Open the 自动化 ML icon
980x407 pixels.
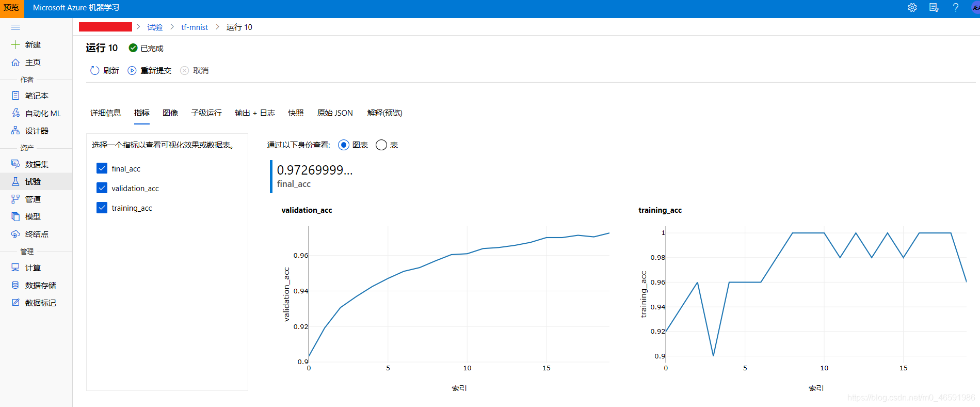(15, 113)
